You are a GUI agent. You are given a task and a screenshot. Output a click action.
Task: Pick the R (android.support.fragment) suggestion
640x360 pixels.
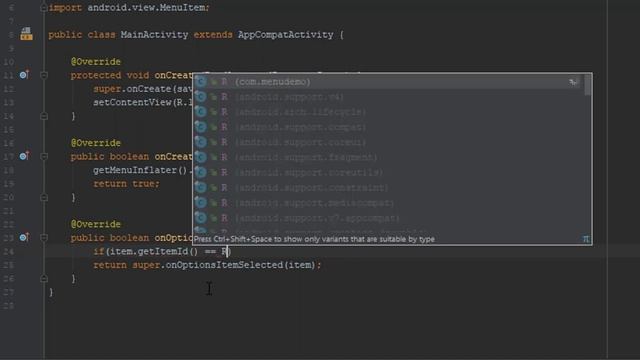(x=389, y=157)
